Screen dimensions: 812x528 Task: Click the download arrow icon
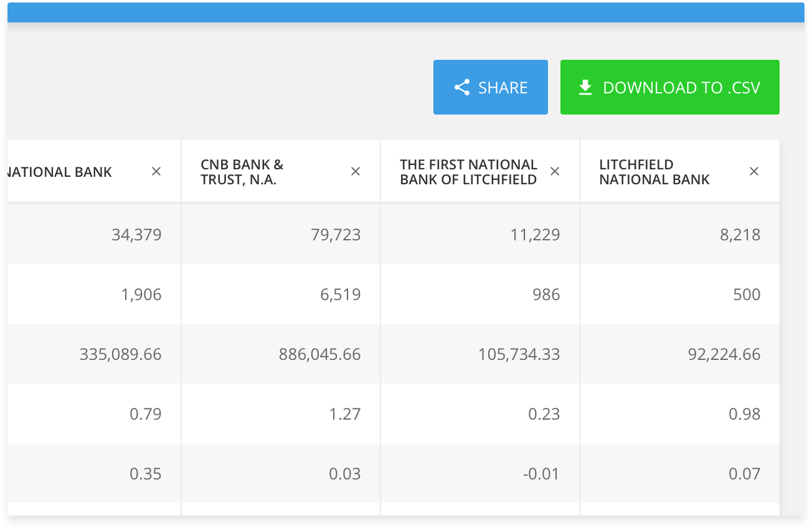pos(585,88)
